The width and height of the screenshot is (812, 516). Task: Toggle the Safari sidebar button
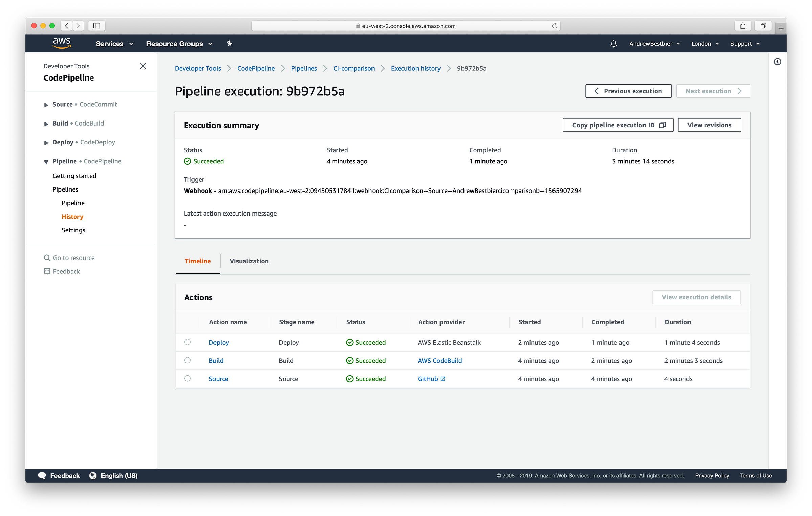click(97, 26)
